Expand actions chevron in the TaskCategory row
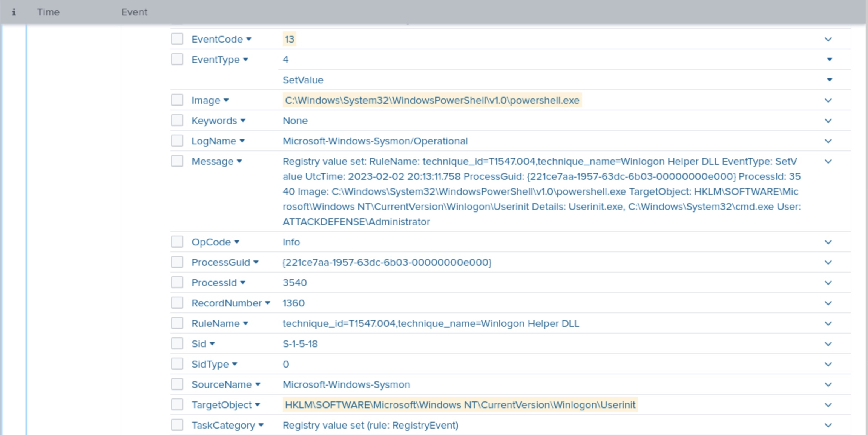868x435 pixels. (x=828, y=425)
